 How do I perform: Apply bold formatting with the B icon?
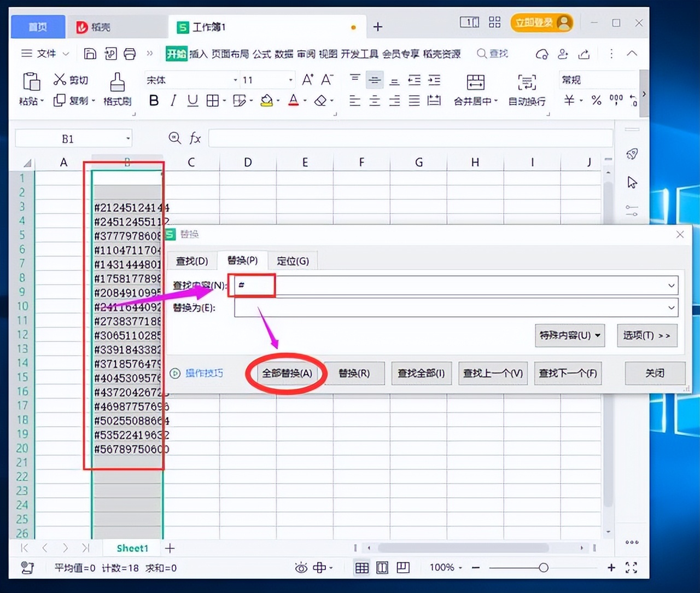pyautogui.click(x=154, y=100)
